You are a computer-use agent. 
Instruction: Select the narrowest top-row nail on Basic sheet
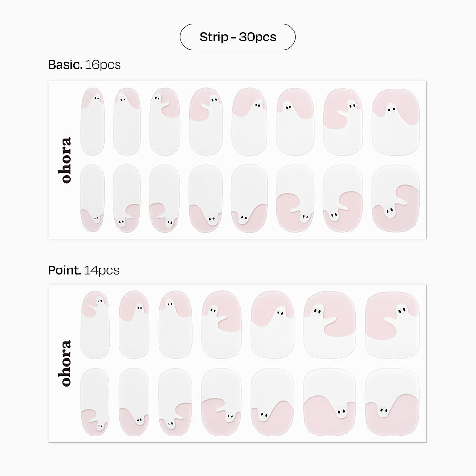pos(93,121)
